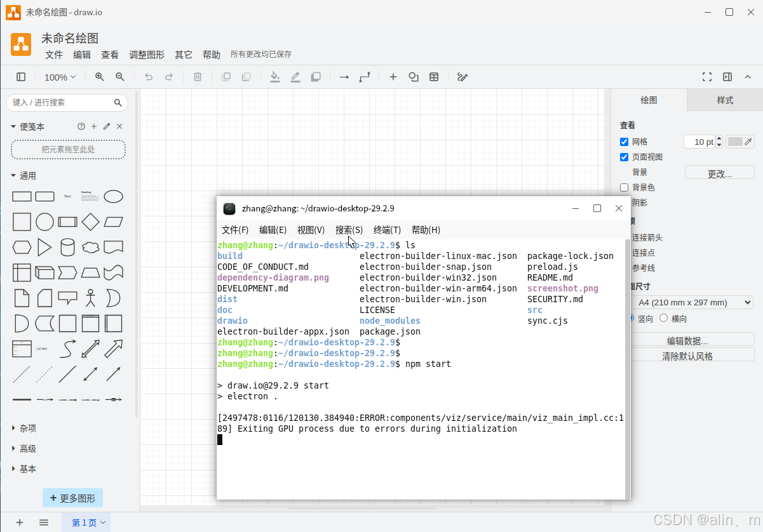763x532 pixels.
Task: Open the line color pencil icon
Action: (x=295, y=77)
